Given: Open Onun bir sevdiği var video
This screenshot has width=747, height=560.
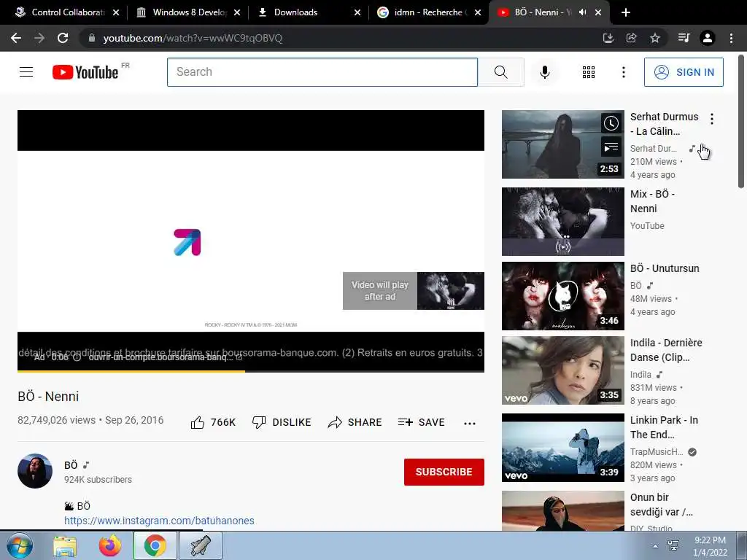Looking at the screenshot, I should (x=661, y=505).
